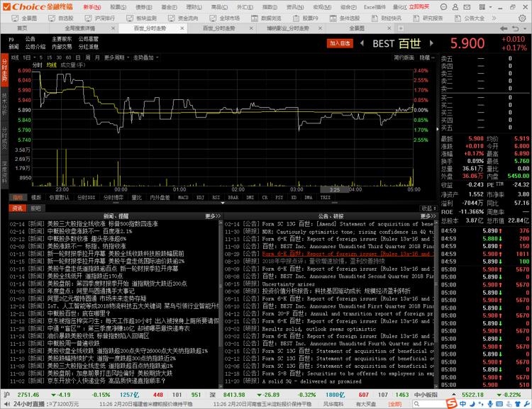Select the MACD indicator tab
Viewport: 532px width, 409px height.
point(182,197)
